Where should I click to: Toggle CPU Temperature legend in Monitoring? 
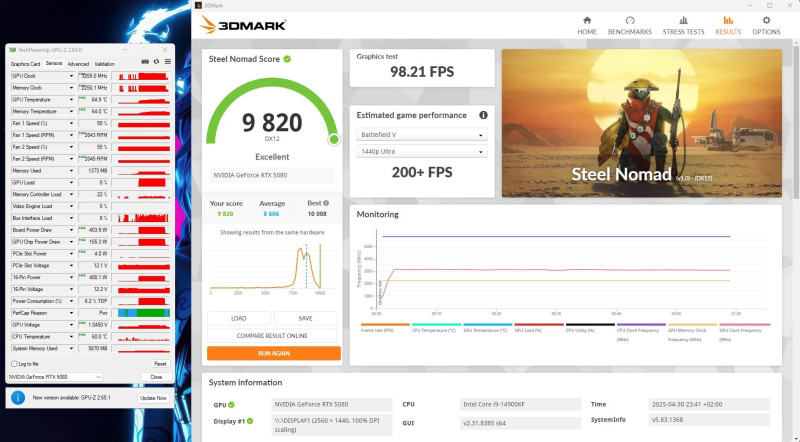pyautogui.click(x=436, y=328)
